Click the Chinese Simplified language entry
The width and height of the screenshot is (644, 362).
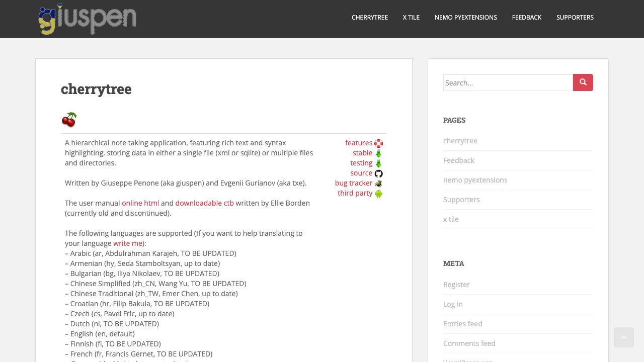click(155, 284)
